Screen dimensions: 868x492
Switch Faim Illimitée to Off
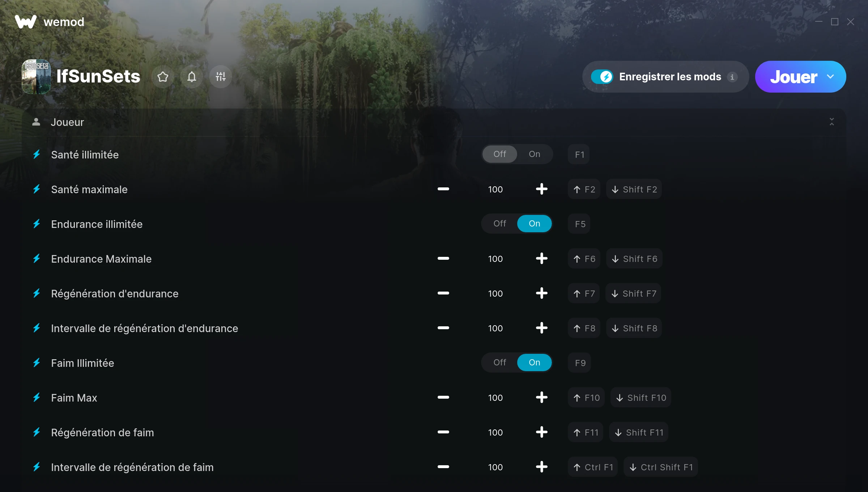click(x=499, y=362)
